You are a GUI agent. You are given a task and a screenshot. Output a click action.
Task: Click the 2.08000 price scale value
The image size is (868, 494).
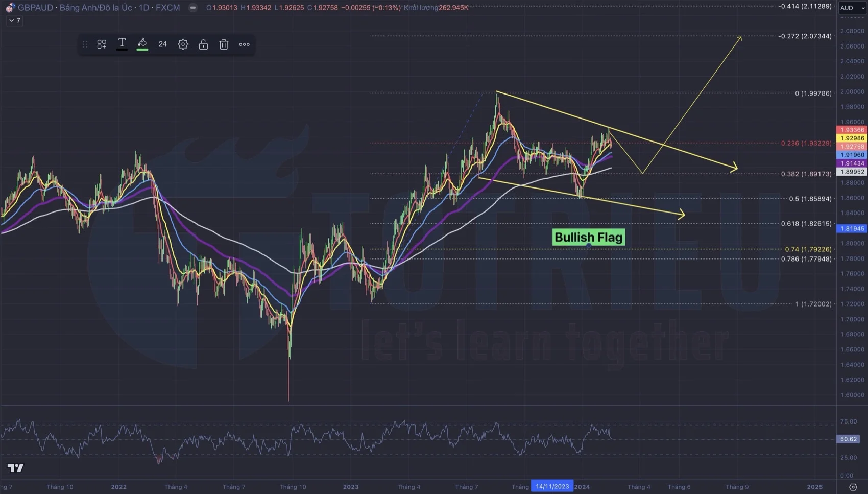pos(852,31)
